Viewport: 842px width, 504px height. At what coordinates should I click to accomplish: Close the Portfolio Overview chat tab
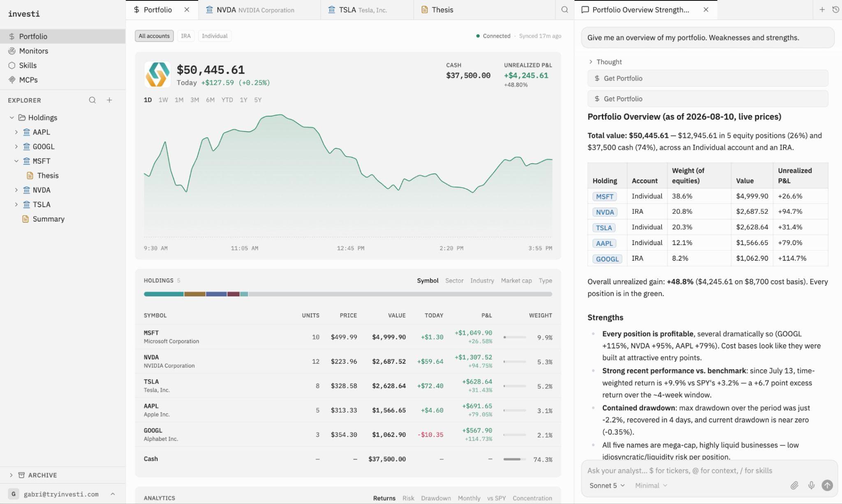[x=706, y=9]
